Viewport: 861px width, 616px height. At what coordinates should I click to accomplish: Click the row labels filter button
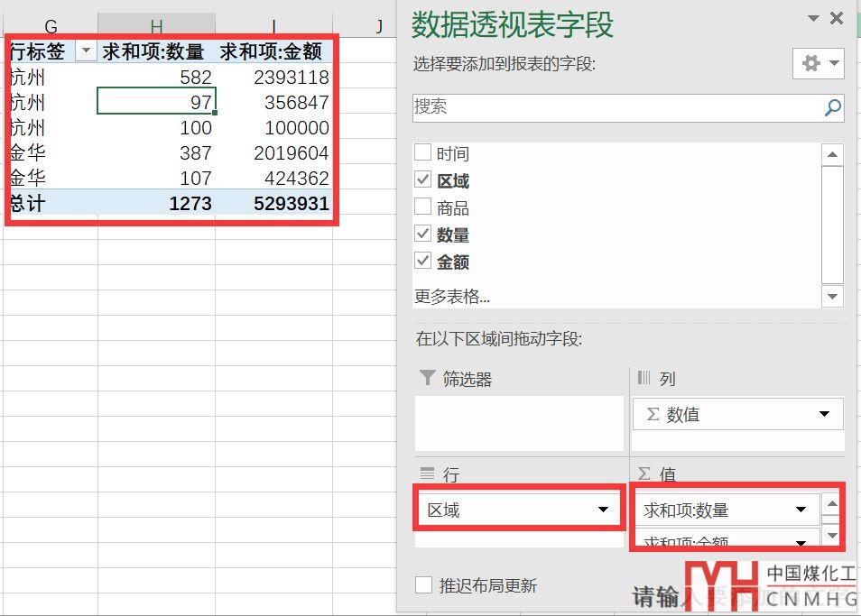click(x=86, y=51)
